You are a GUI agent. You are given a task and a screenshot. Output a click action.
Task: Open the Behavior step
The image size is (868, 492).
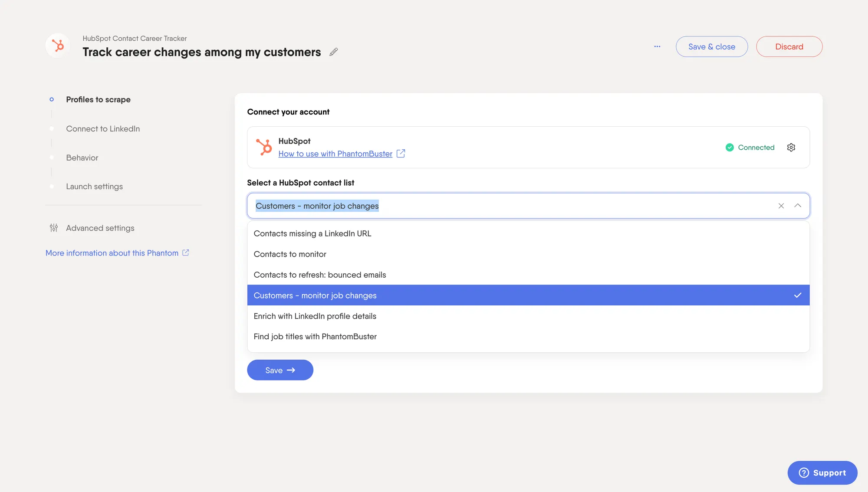click(x=82, y=158)
